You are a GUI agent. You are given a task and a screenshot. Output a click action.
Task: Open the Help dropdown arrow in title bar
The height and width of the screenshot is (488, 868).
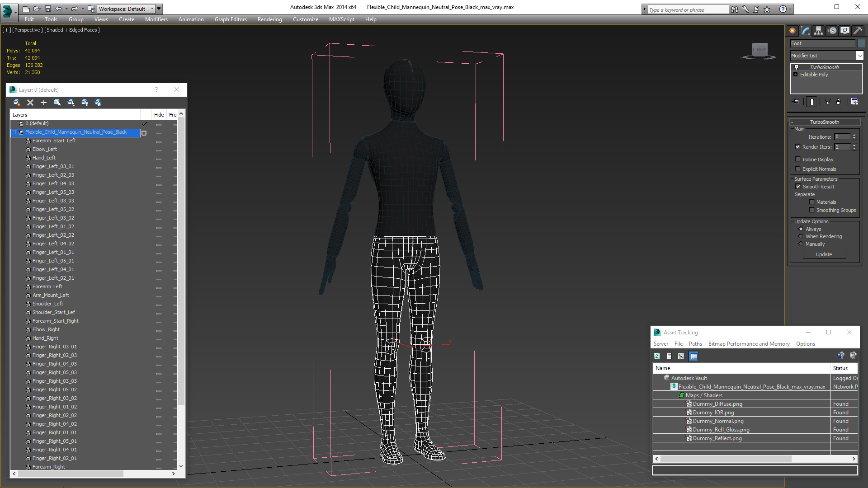click(790, 9)
